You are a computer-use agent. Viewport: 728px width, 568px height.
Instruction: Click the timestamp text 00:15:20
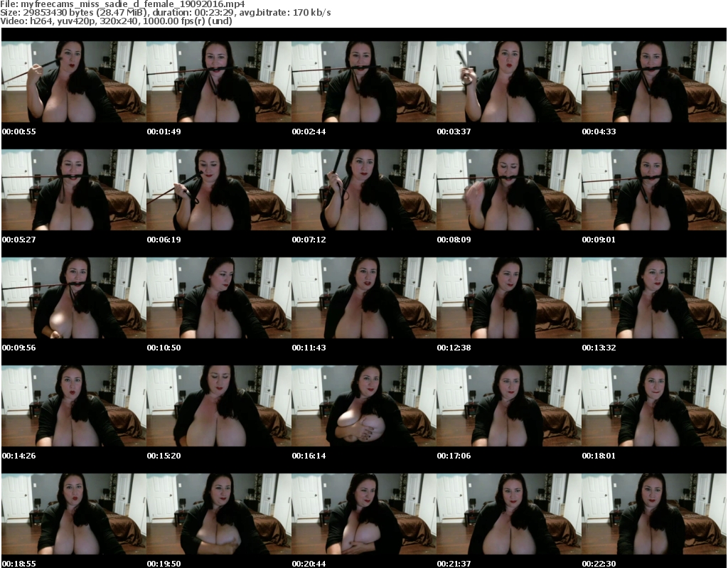point(164,456)
